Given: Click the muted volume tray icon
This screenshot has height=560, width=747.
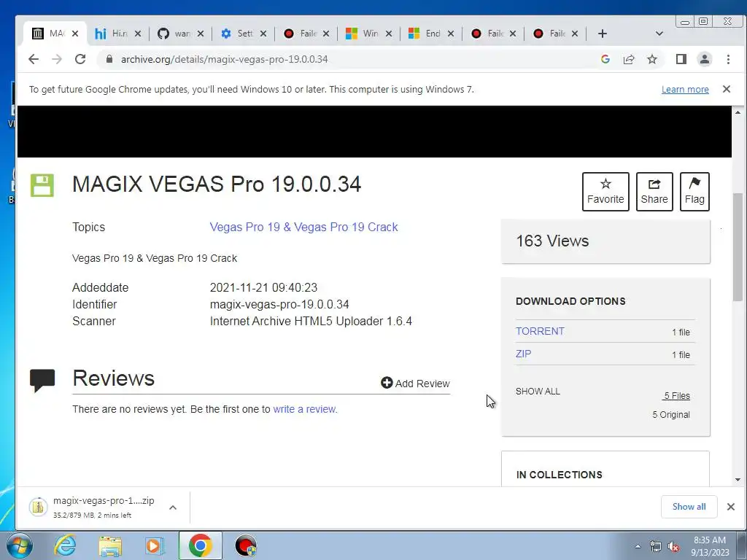Looking at the screenshot, I should click(x=673, y=547).
